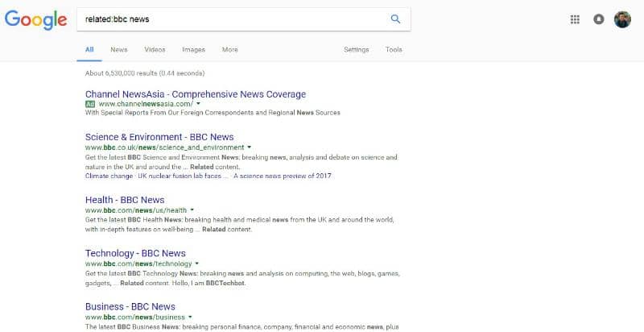Viewport: 644px width, 332px height.
Task: Open Technology - BBC News result
Action: [135, 253]
